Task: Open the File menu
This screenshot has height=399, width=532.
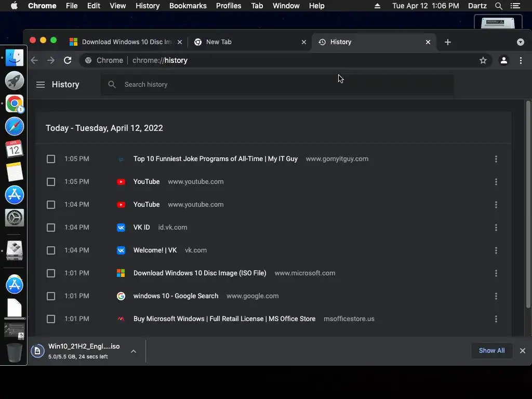Action: (72, 6)
